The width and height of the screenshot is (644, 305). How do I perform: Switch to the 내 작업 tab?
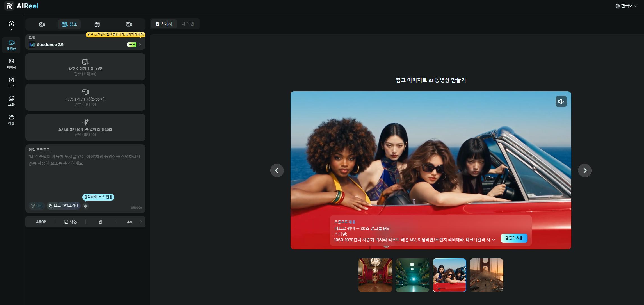[188, 24]
